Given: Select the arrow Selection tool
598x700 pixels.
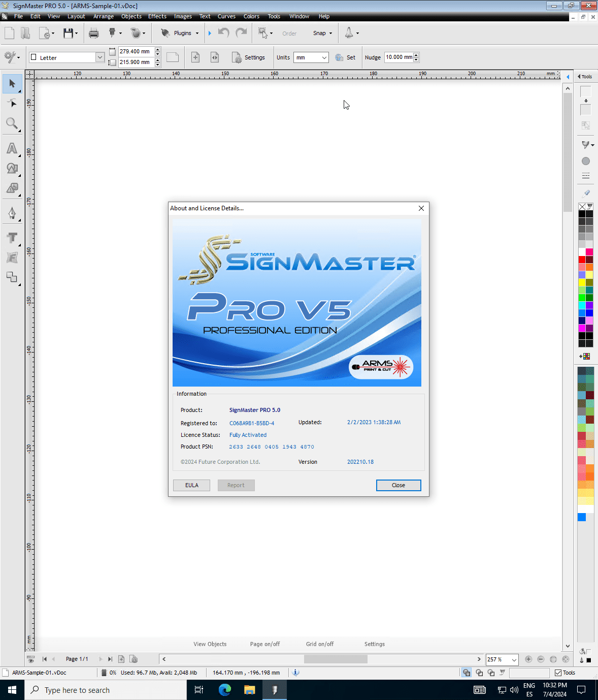Looking at the screenshot, I should 12,84.
